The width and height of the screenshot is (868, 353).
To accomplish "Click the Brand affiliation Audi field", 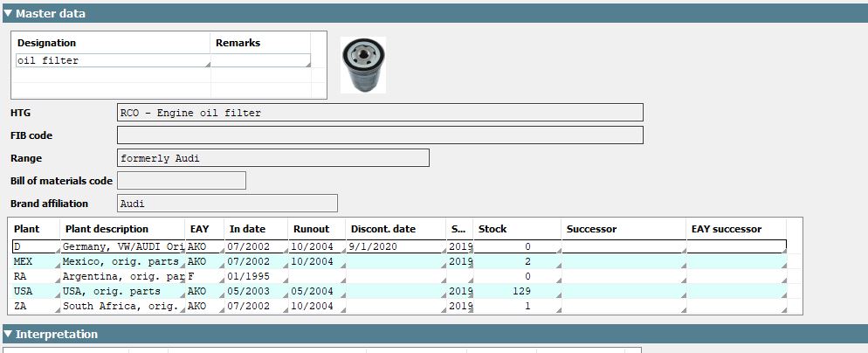I will tap(227, 204).
